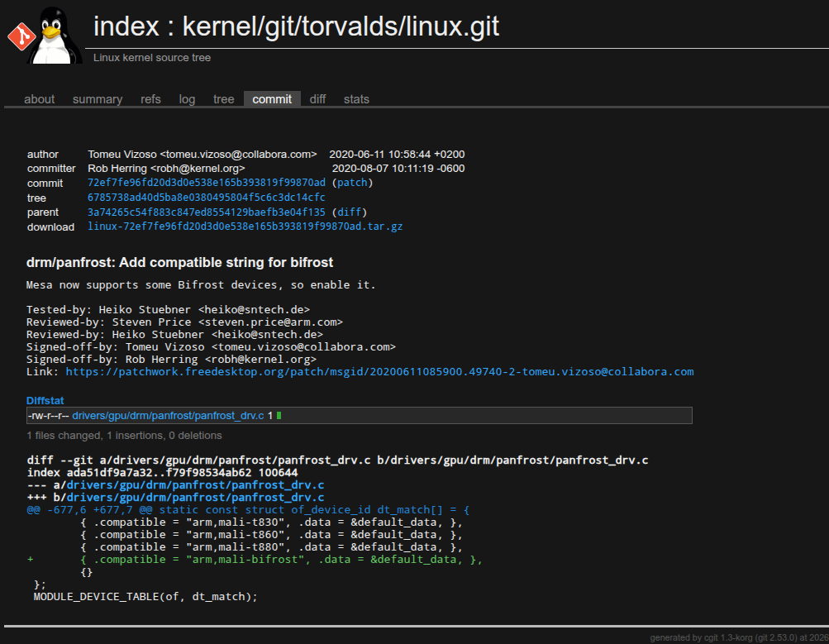The width and height of the screenshot is (829, 644).
Task: Click the Tux penguin git logo
Action: pos(45,35)
